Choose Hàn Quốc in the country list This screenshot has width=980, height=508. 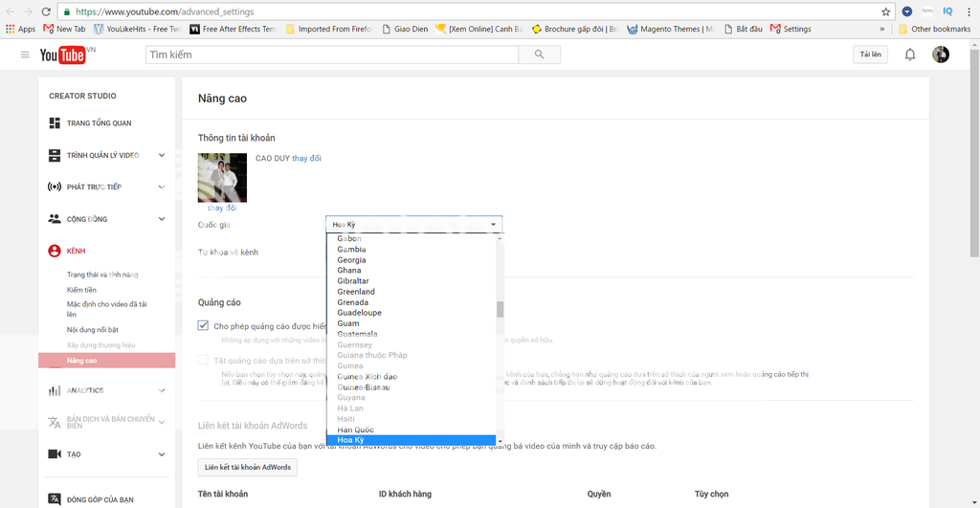[355, 430]
